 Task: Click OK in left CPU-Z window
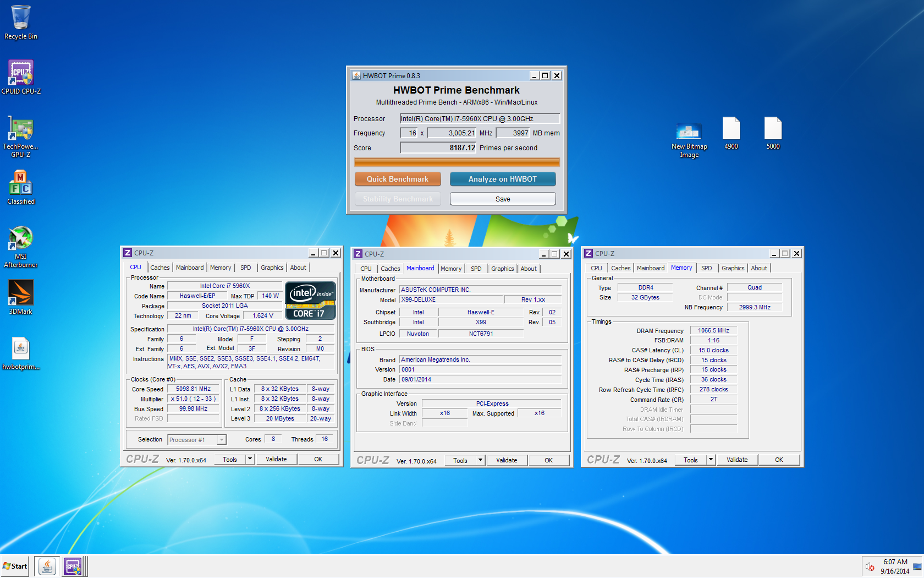click(x=318, y=459)
